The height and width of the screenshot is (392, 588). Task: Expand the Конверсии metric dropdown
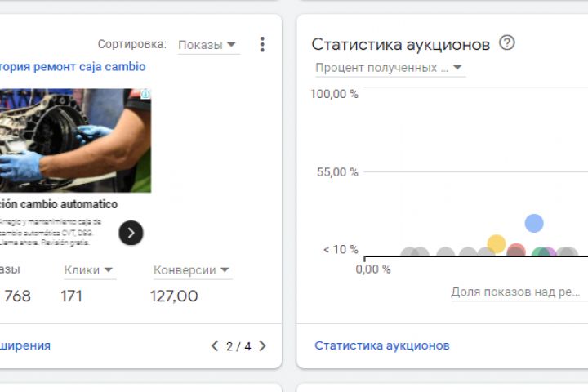click(192, 270)
